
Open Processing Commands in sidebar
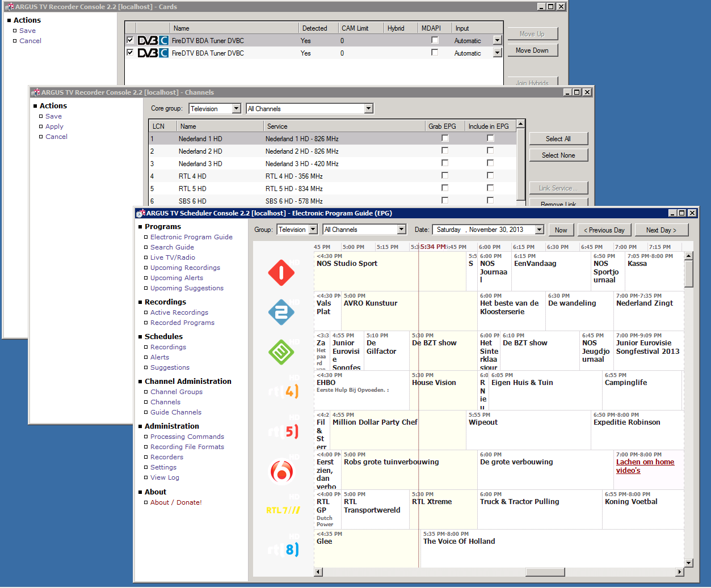pos(187,437)
